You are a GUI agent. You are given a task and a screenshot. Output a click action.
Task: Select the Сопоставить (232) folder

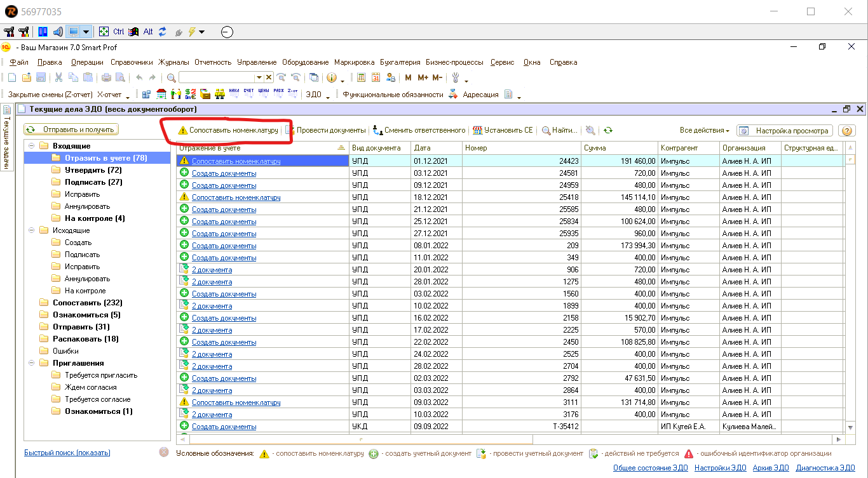tap(87, 303)
